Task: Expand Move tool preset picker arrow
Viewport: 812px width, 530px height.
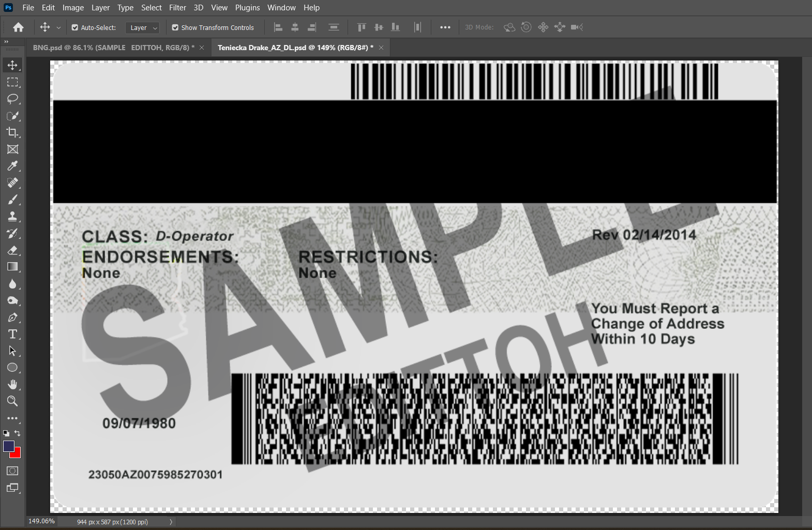Action: point(58,28)
